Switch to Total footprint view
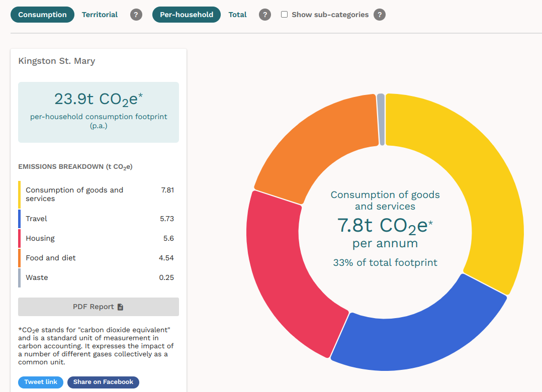542x392 pixels. coord(237,15)
